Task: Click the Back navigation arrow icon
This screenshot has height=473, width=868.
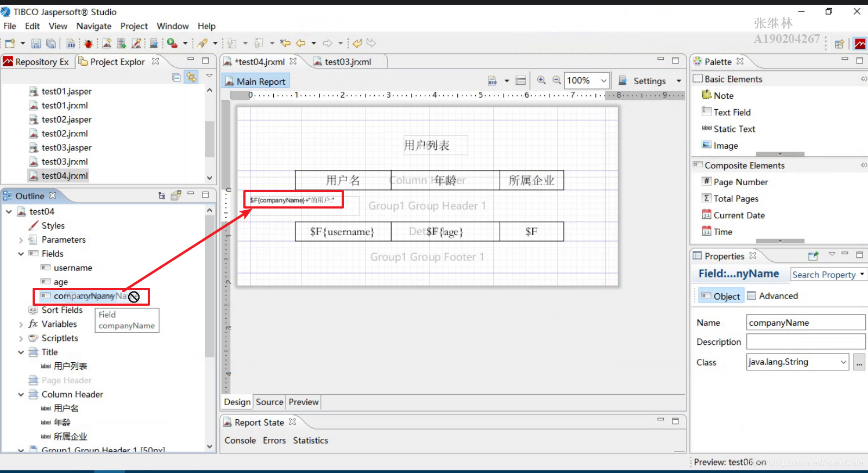Action: click(301, 43)
